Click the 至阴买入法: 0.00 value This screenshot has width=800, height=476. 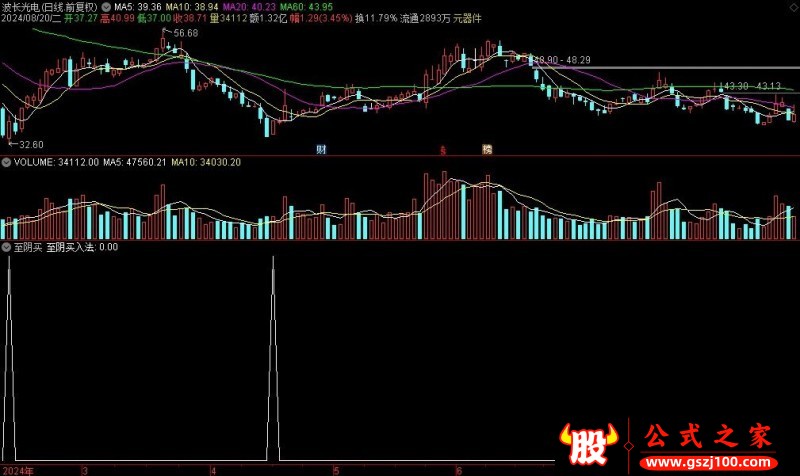click(x=82, y=247)
